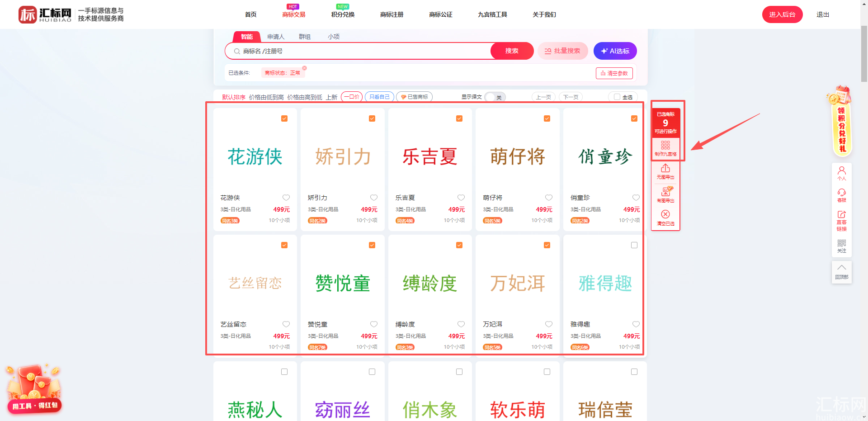Viewport: 868px width, 421px height.
Task: Click the 有图导出 export icon
Action: pos(666,191)
